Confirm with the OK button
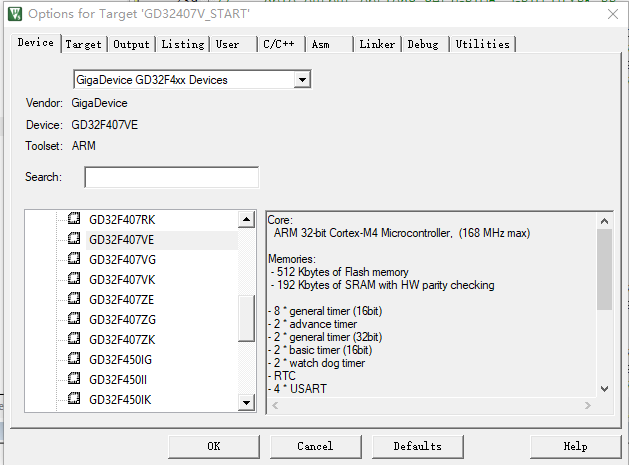The image size is (629, 465). tap(214, 447)
